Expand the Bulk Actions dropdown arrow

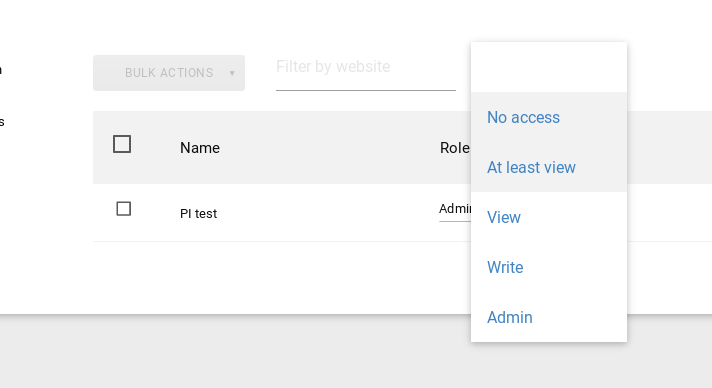tap(232, 73)
